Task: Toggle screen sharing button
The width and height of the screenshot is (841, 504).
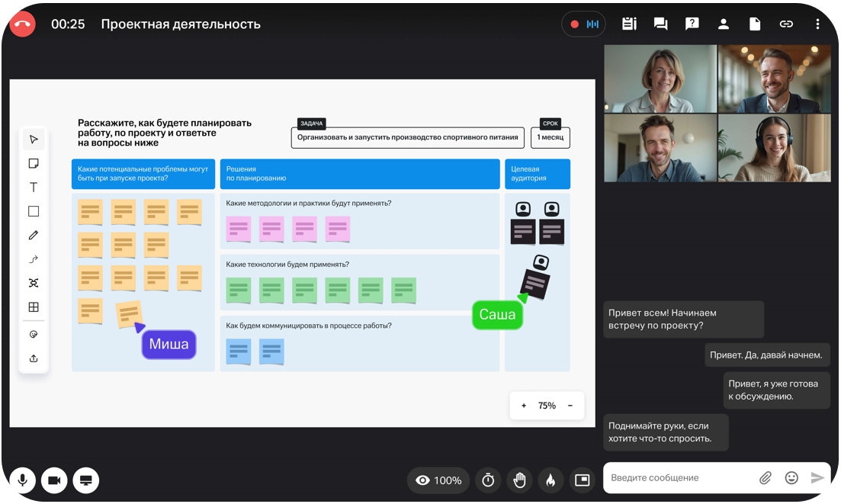Action: pos(86,480)
